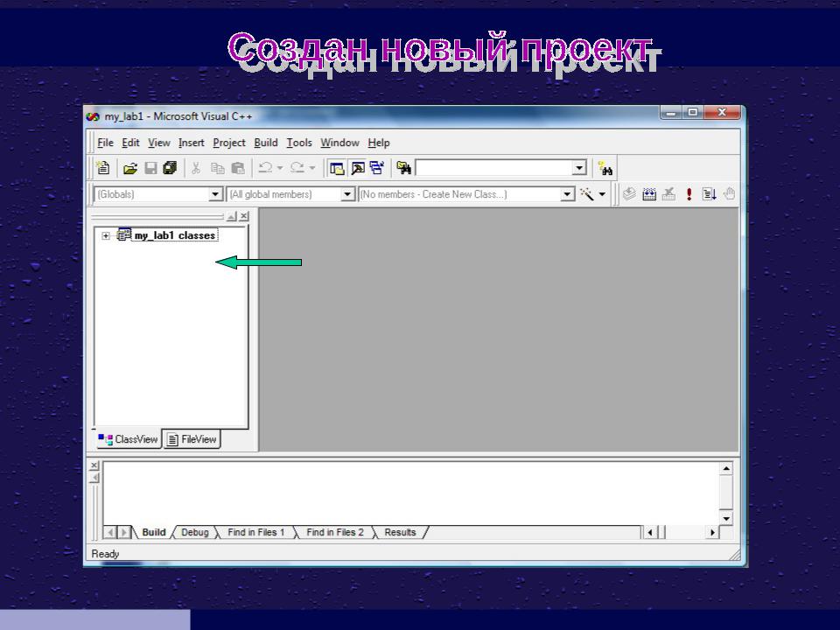Switch to the FileView tab
Image resolution: width=840 pixels, height=630 pixels.
tap(192, 439)
